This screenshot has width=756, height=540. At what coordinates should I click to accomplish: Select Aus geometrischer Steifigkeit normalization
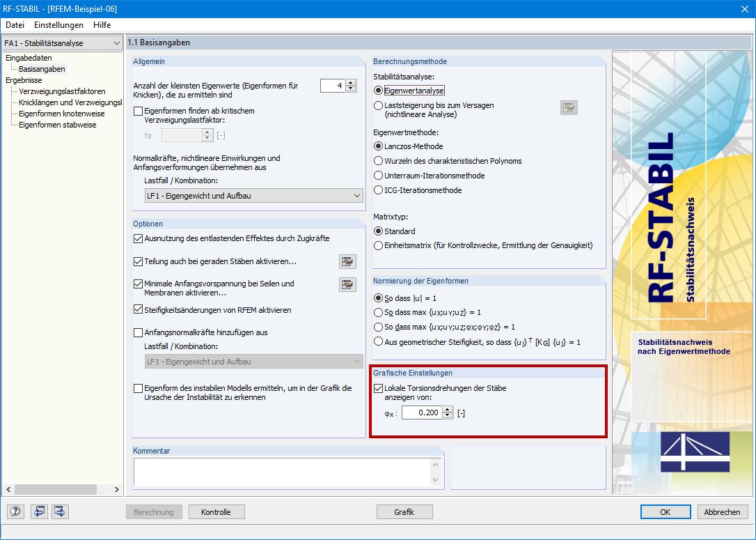379,341
